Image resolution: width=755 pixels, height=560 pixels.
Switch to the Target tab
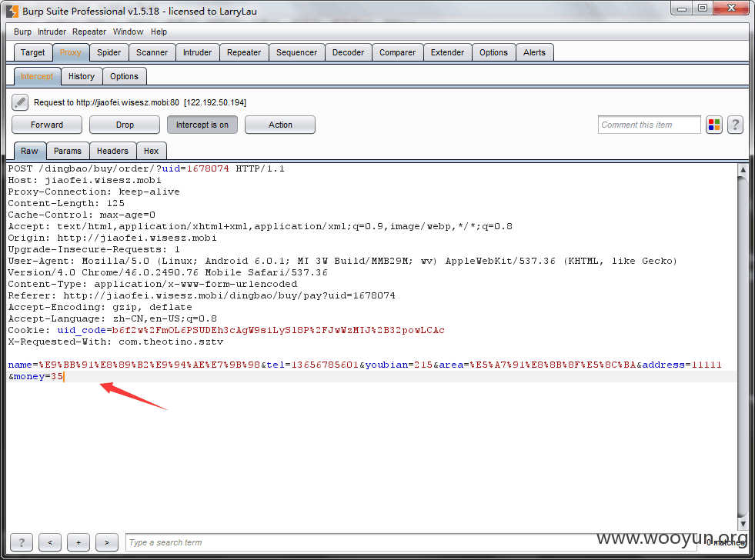coord(33,52)
